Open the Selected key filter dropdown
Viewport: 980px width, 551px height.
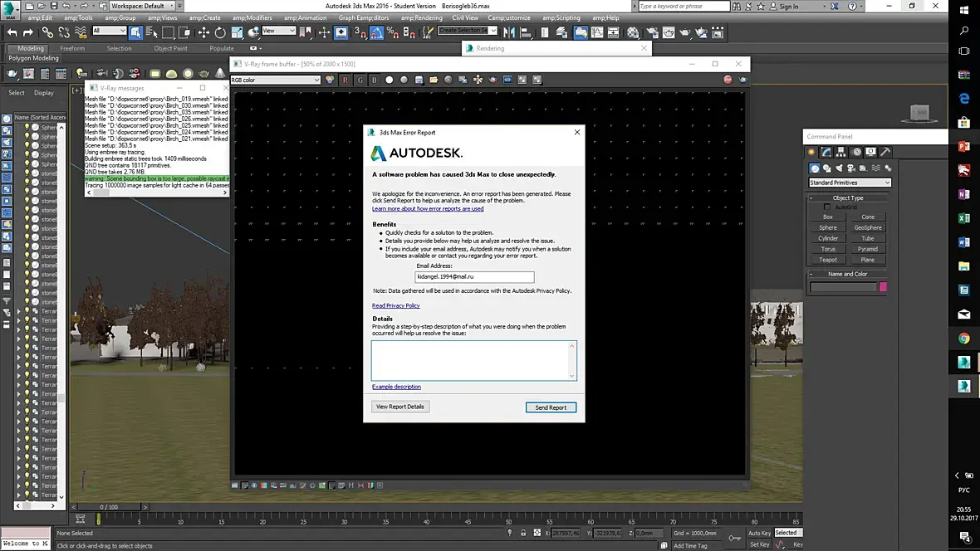coord(788,533)
